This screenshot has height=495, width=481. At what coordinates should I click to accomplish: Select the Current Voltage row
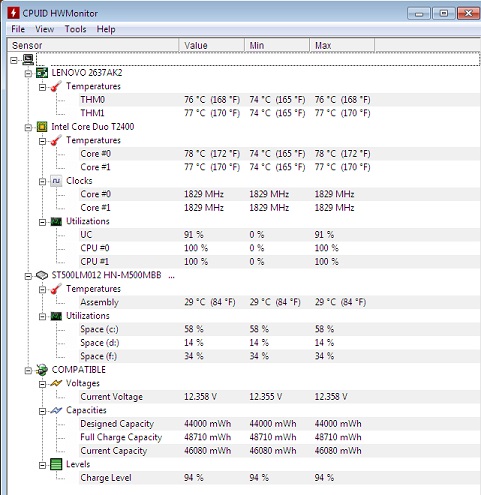point(279,397)
